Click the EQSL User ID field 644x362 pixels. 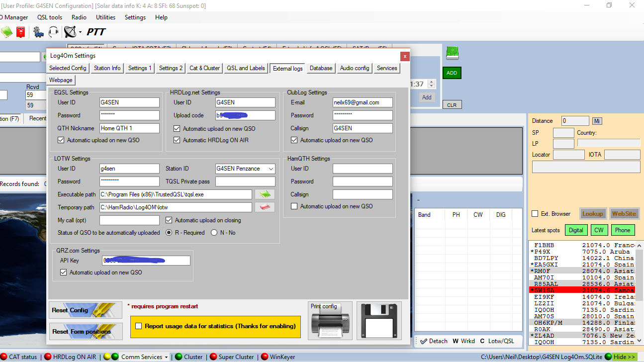pyautogui.click(x=129, y=102)
